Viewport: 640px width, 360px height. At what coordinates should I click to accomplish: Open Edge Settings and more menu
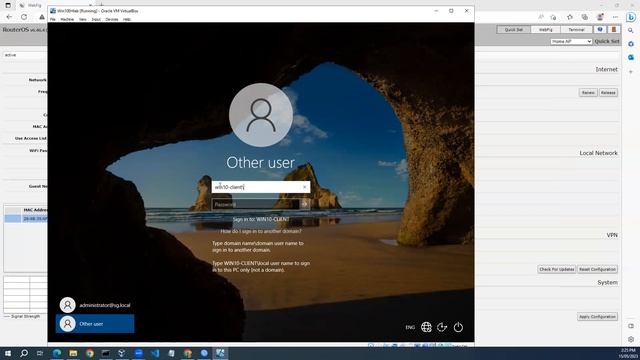coord(615,17)
